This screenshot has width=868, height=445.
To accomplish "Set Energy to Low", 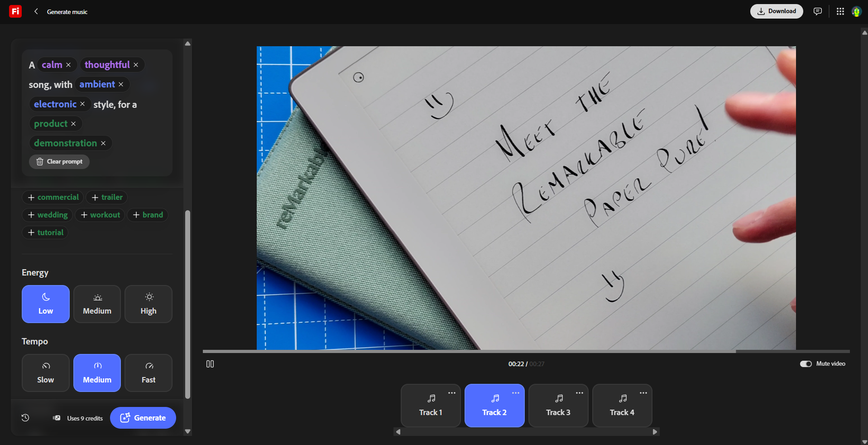I will coord(46,304).
